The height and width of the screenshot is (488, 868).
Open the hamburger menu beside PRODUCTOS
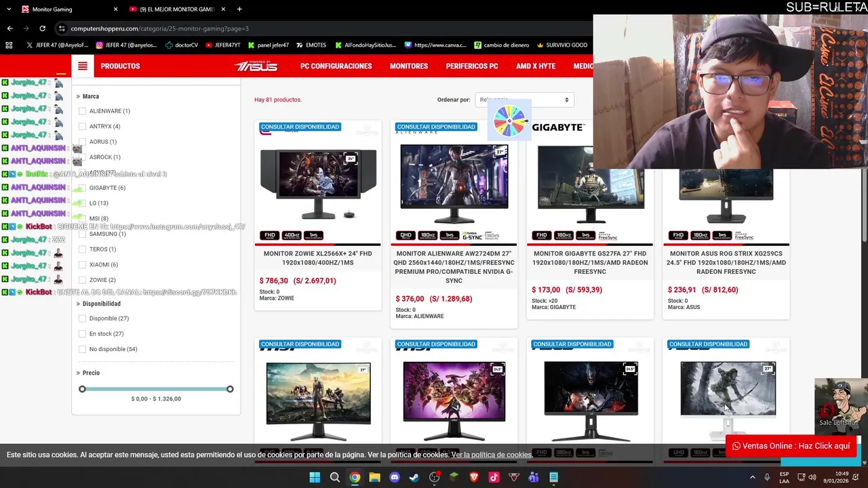point(83,66)
